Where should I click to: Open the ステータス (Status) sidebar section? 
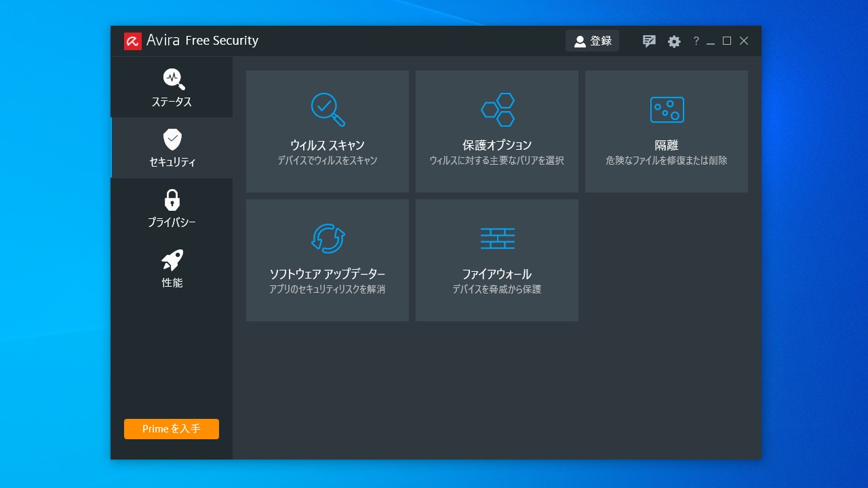point(172,87)
